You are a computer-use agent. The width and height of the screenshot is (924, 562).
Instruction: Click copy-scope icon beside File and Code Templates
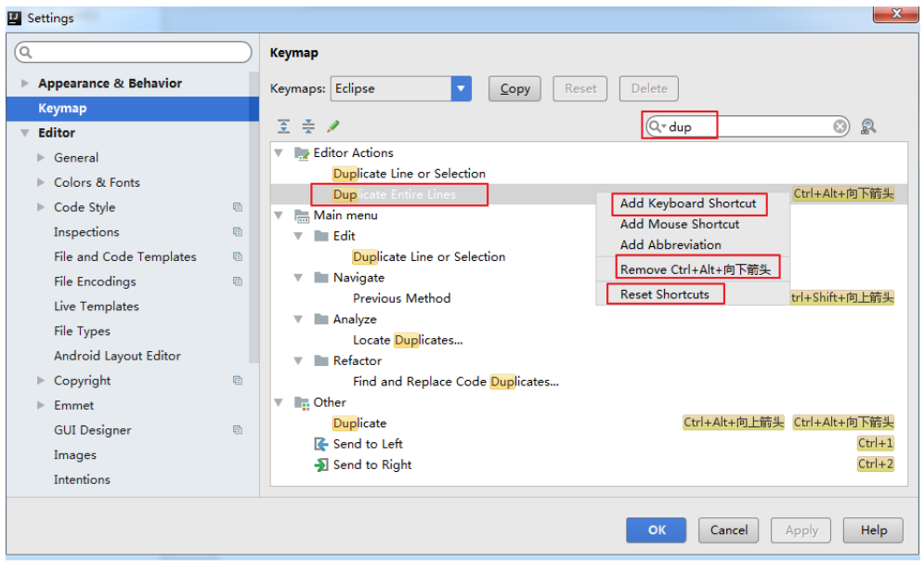[238, 256]
